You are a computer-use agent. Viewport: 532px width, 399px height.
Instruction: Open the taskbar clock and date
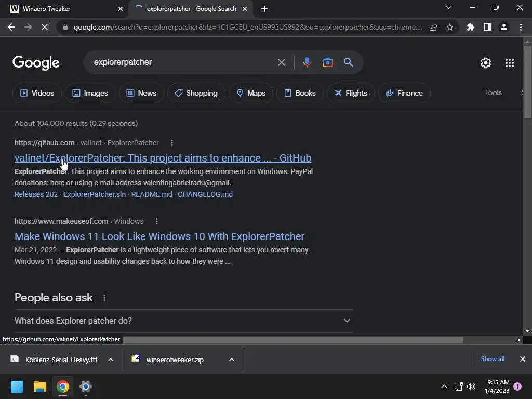pos(497,387)
